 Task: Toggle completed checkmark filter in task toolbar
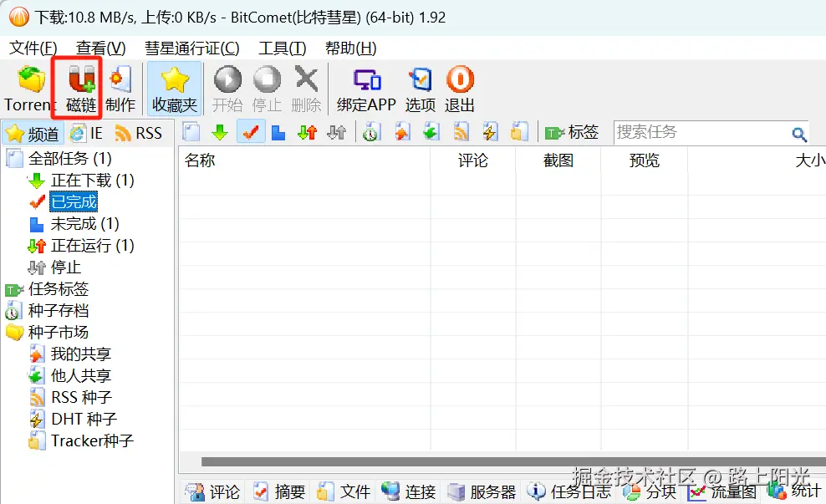click(x=251, y=132)
